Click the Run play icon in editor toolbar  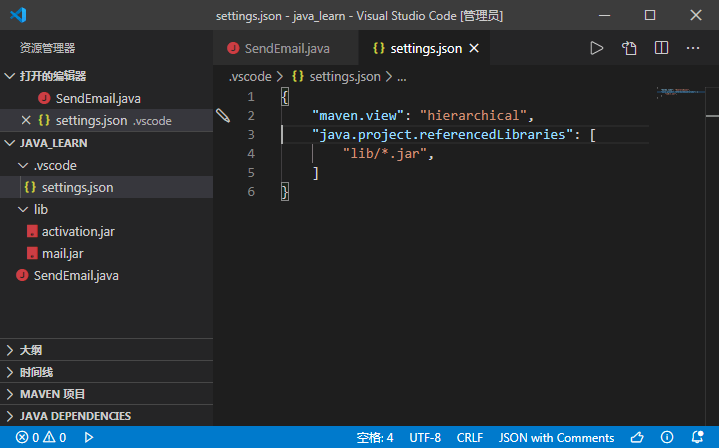597,48
